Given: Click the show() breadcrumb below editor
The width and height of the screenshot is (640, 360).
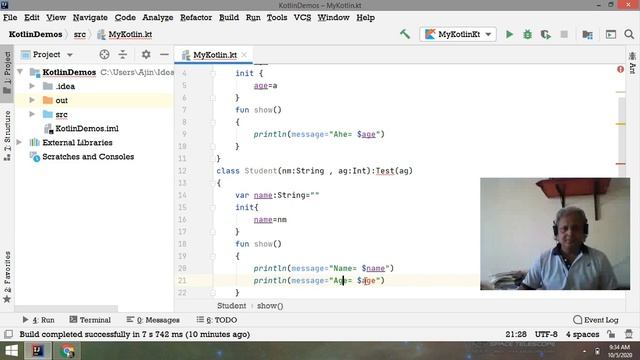Looking at the screenshot, I should click(270, 306).
